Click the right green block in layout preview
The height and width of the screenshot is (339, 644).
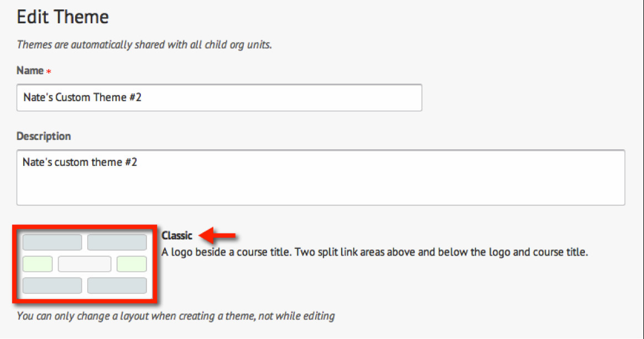132,264
